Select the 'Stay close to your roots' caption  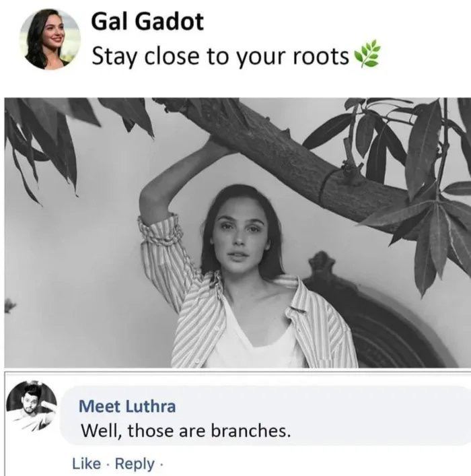[220, 56]
